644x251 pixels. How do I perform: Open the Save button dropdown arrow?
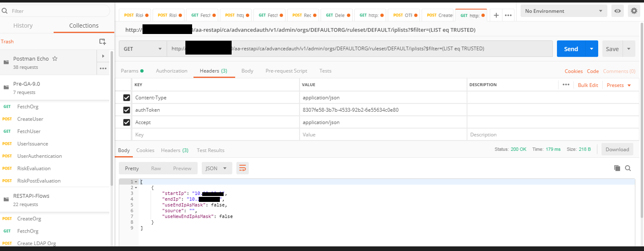tap(629, 49)
